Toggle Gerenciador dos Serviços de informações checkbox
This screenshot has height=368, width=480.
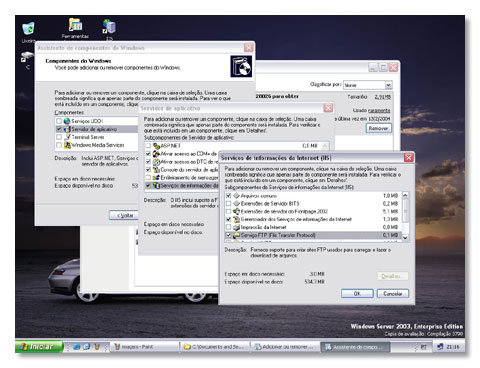click(229, 219)
